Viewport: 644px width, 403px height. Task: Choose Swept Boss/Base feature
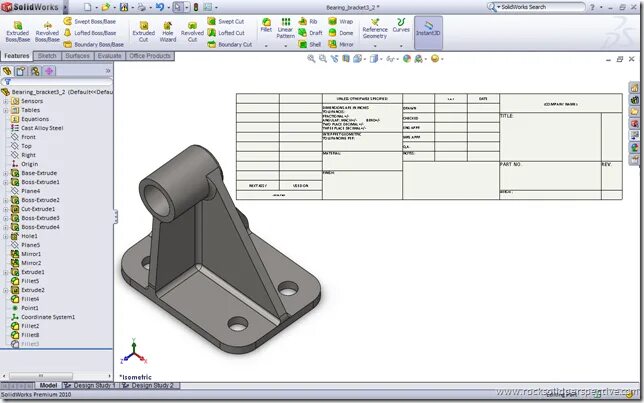90,21
